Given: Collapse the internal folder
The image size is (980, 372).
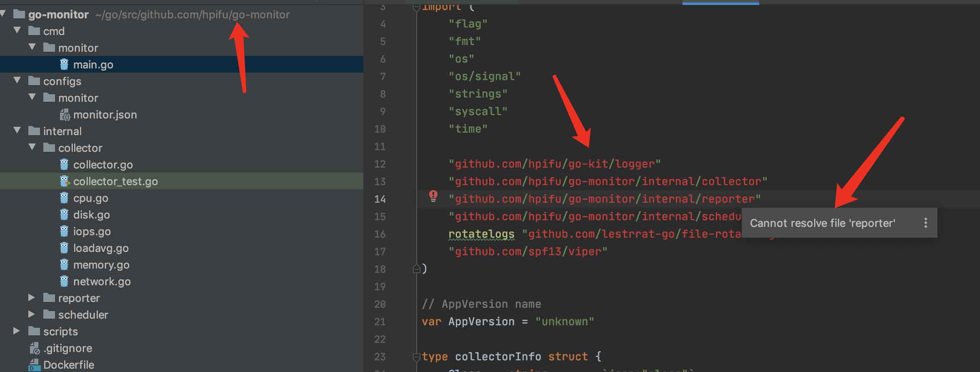Looking at the screenshot, I should (17, 131).
